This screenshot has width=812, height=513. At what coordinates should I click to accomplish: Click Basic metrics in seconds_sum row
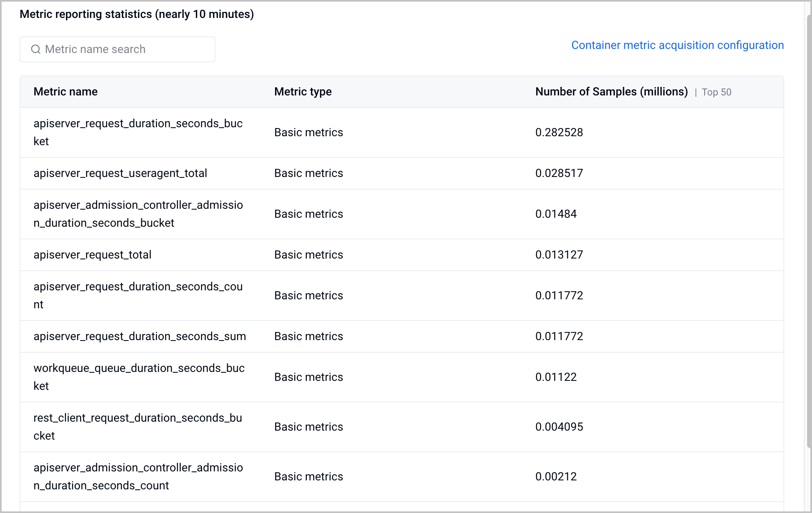click(x=308, y=336)
